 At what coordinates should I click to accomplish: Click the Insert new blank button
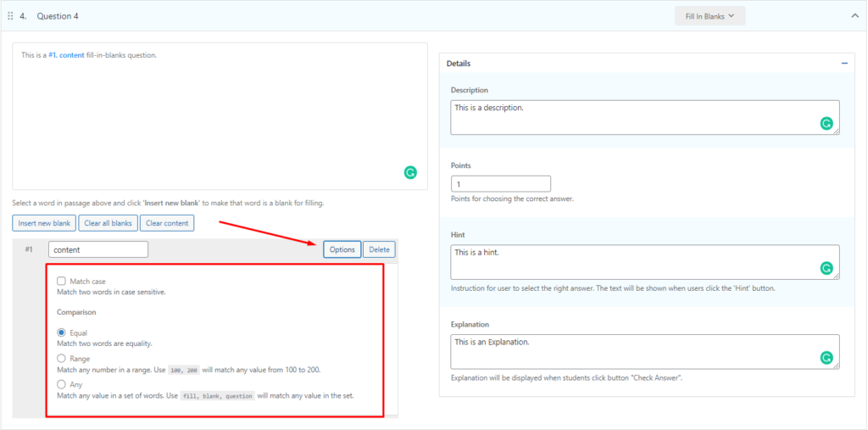pyautogui.click(x=44, y=223)
